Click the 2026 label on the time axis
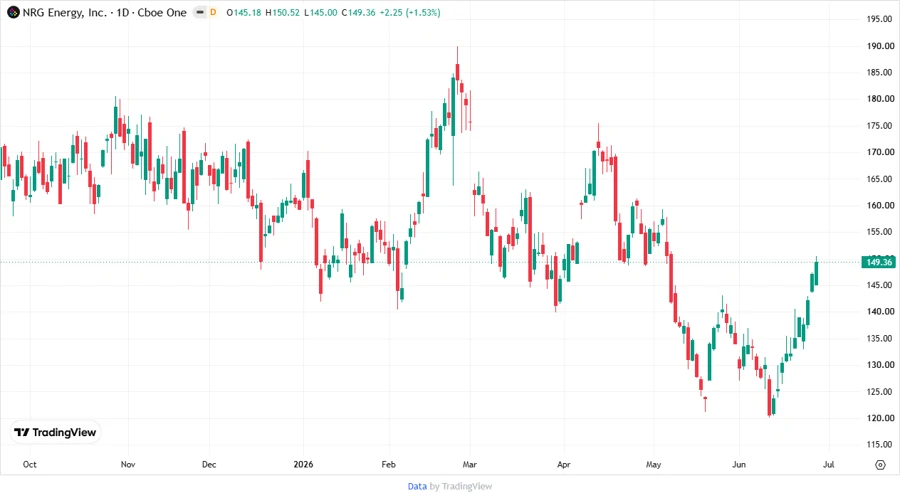 point(303,464)
